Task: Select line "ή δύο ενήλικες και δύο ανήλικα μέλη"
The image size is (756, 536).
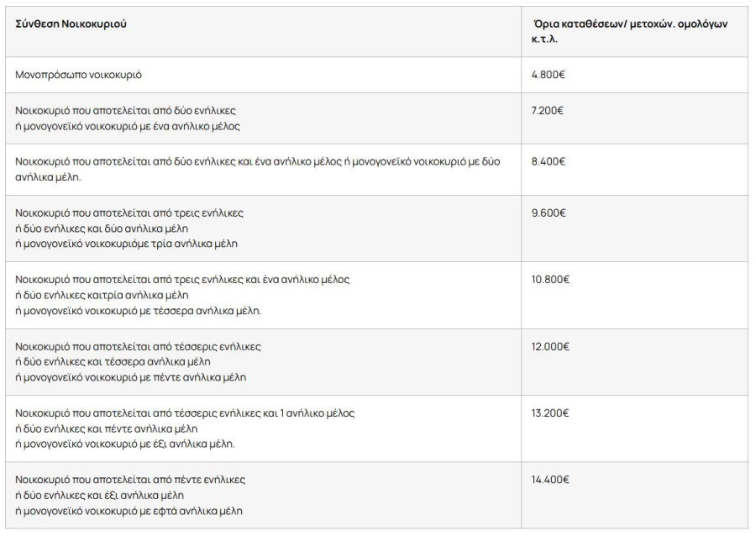Action: [x=105, y=229]
